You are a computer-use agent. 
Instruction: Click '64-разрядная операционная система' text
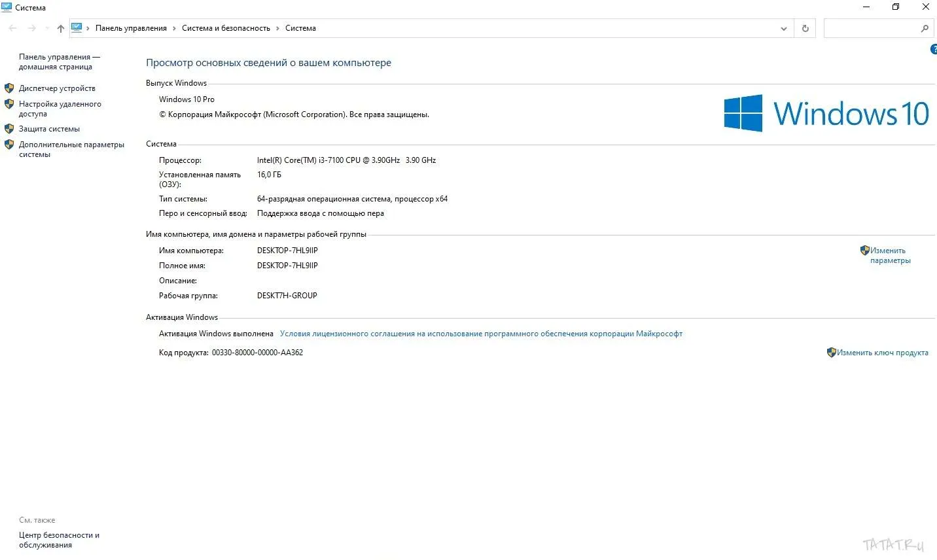click(x=325, y=199)
